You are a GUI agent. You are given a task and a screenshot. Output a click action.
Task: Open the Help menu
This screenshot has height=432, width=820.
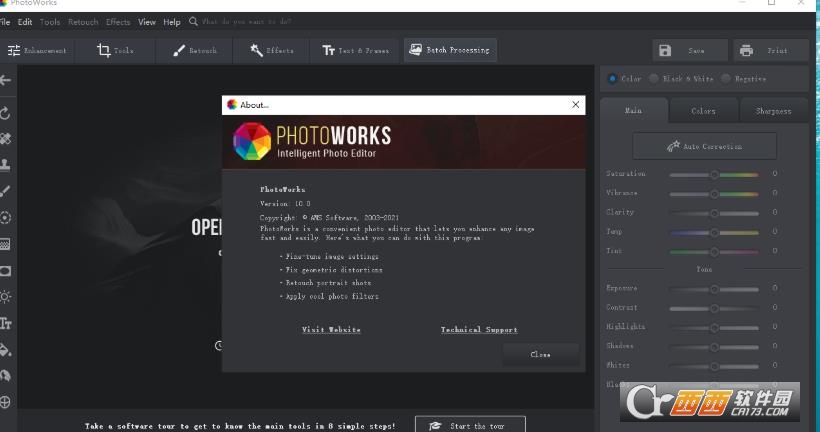click(x=172, y=22)
